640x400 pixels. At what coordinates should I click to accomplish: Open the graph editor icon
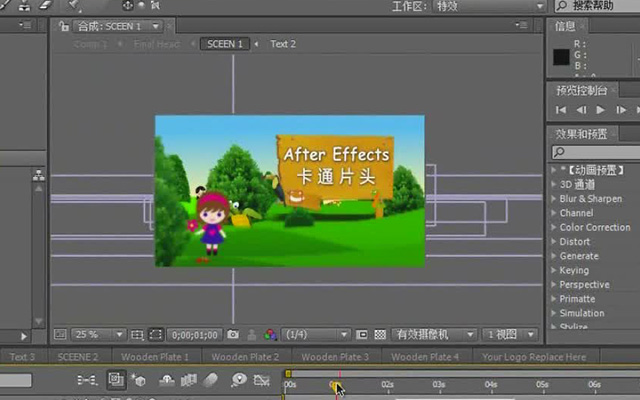coord(262,380)
